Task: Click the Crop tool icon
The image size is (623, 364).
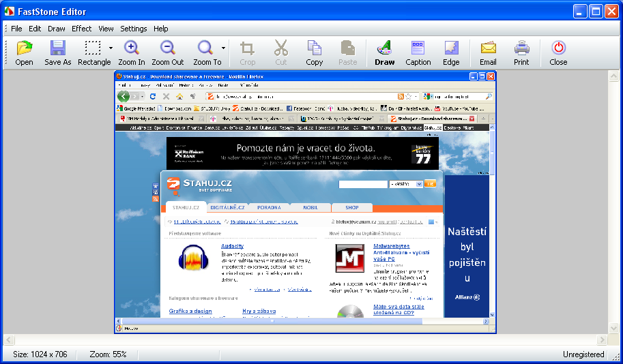Action: coord(247,48)
